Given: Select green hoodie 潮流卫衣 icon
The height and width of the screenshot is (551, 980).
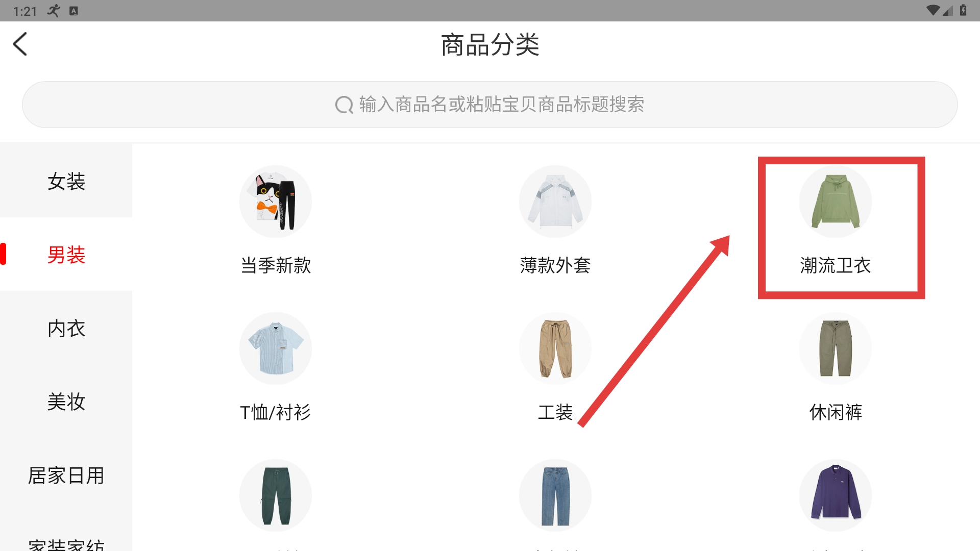Looking at the screenshot, I should click(836, 202).
